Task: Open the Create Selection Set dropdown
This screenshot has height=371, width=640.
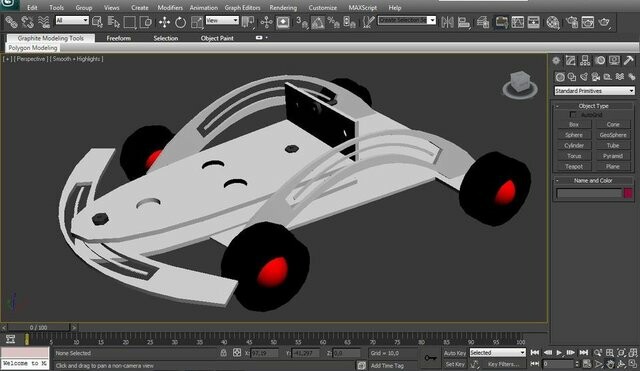Action: coord(407,20)
